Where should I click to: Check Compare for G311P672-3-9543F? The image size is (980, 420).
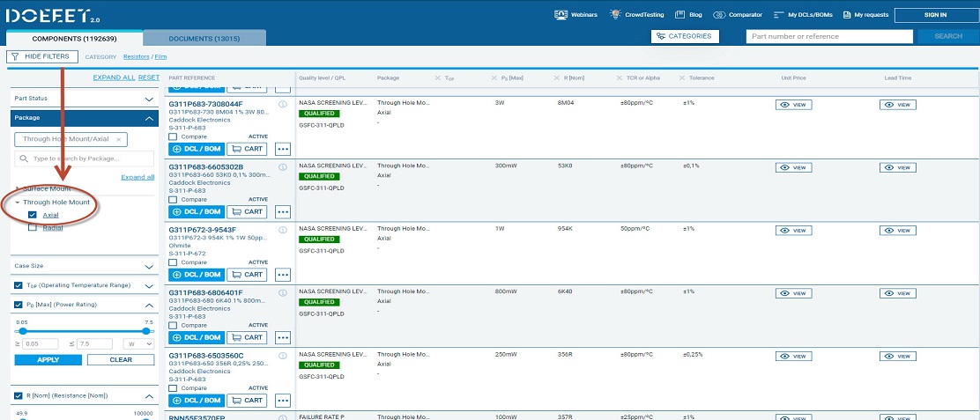(x=173, y=262)
